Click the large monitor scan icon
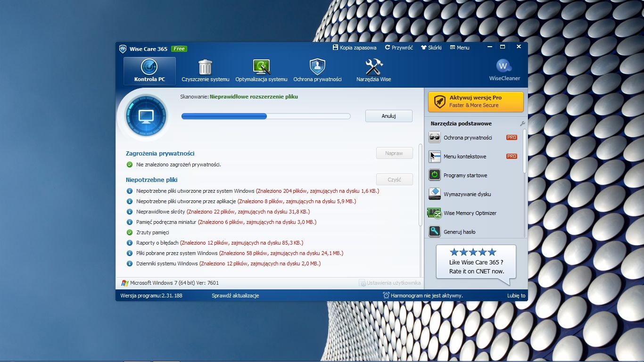 pyautogui.click(x=146, y=116)
